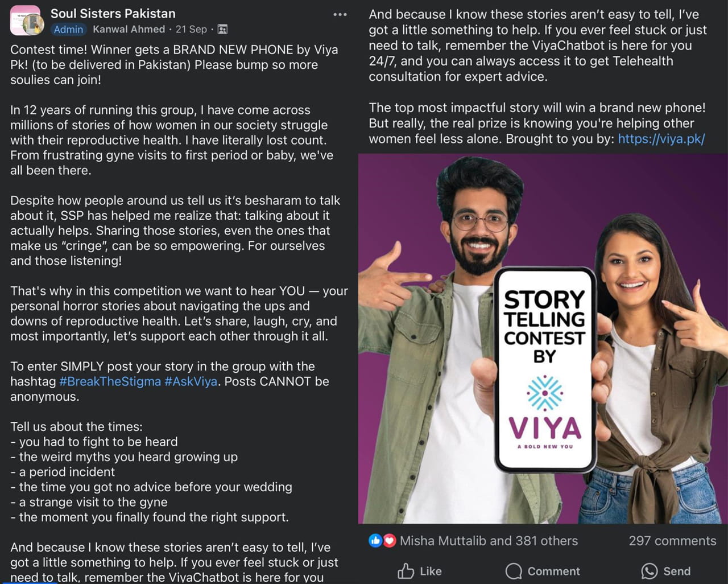Click the Admin badge
The image size is (728, 584).
click(x=68, y=29)
